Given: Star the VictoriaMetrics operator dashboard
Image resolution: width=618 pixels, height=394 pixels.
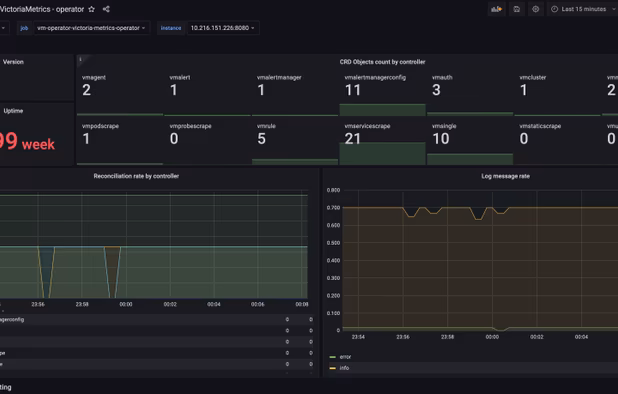Looking at the screenshot, I should pyautogui.click(x=91, y=9).
